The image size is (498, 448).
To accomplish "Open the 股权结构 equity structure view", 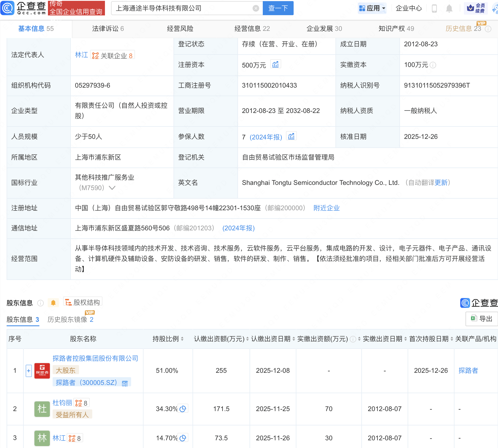I will [x=83, y=302].
